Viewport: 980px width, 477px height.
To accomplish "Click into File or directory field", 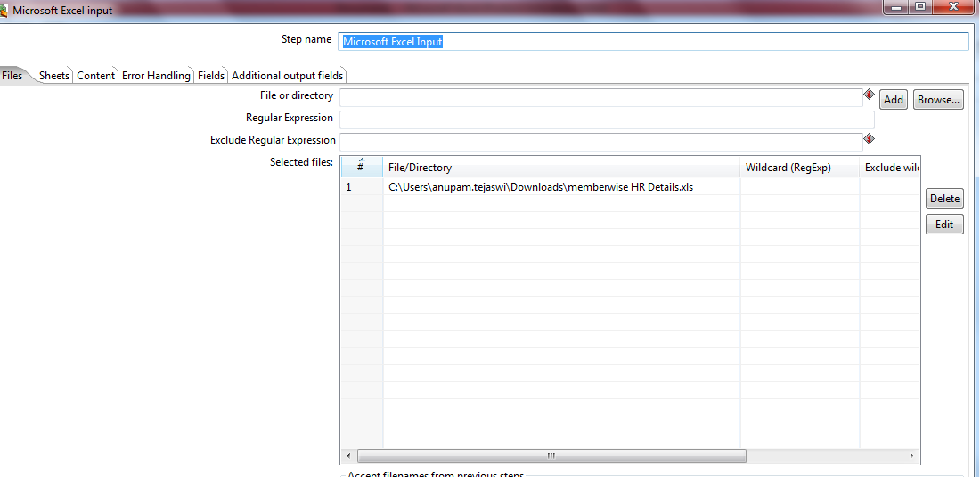I will click(x=601, y=97).
